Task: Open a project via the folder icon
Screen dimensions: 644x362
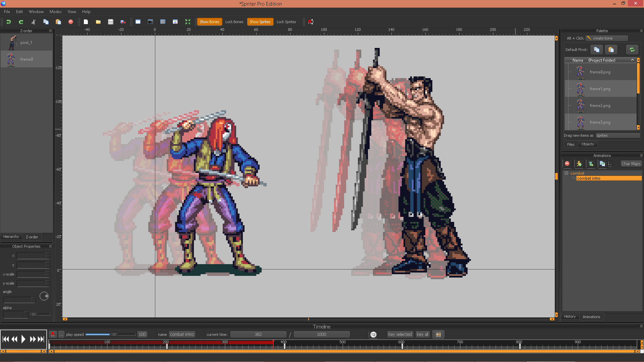Action: pyautogui.click(x=98, y=22)
